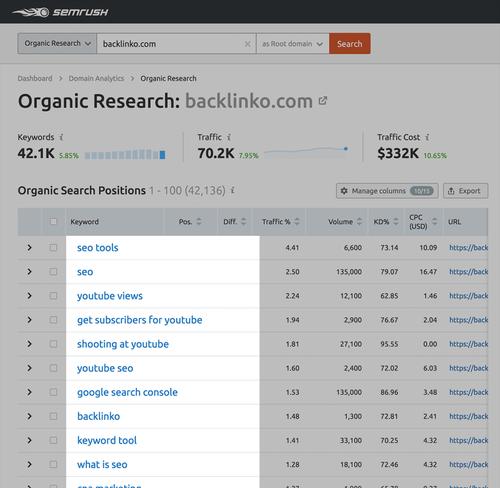
Task: Sort by CPC (USD) column arrows
Action: (x=434, y=221)
